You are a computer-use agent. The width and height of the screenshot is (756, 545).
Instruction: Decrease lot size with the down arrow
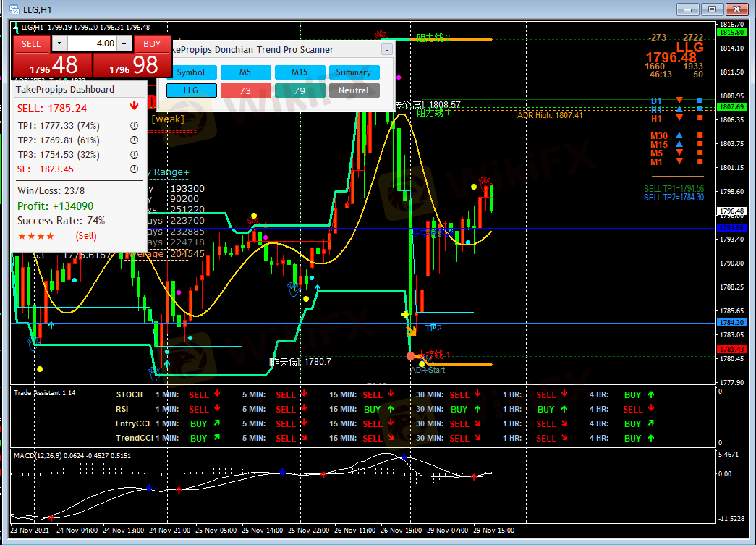(59, 43)
